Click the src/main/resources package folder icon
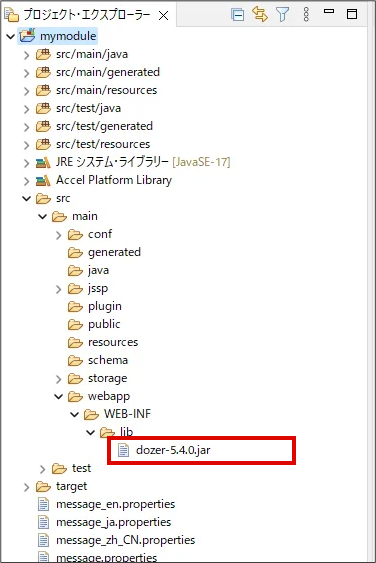This screenshot has height=563, width=376. (43, 90)
